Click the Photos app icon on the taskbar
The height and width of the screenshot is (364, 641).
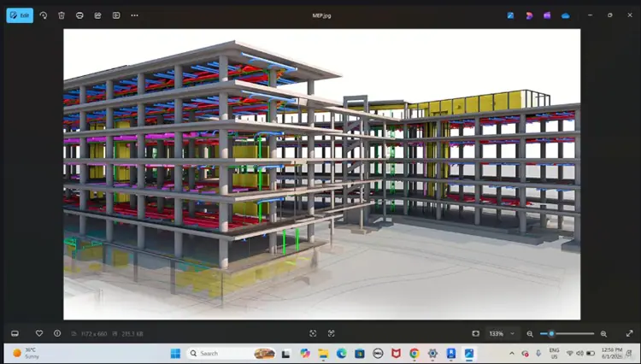[469, 354]
